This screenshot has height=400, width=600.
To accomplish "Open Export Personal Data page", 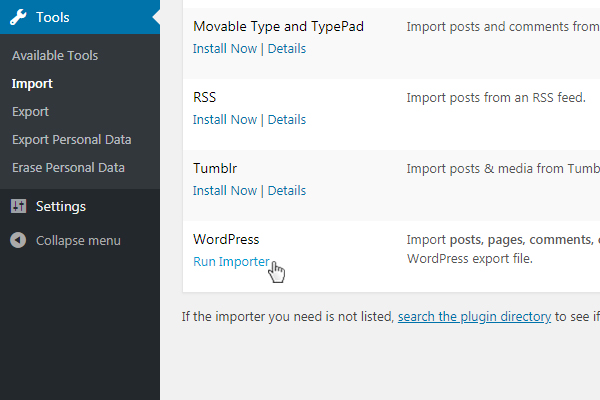I will pos(72,140).
